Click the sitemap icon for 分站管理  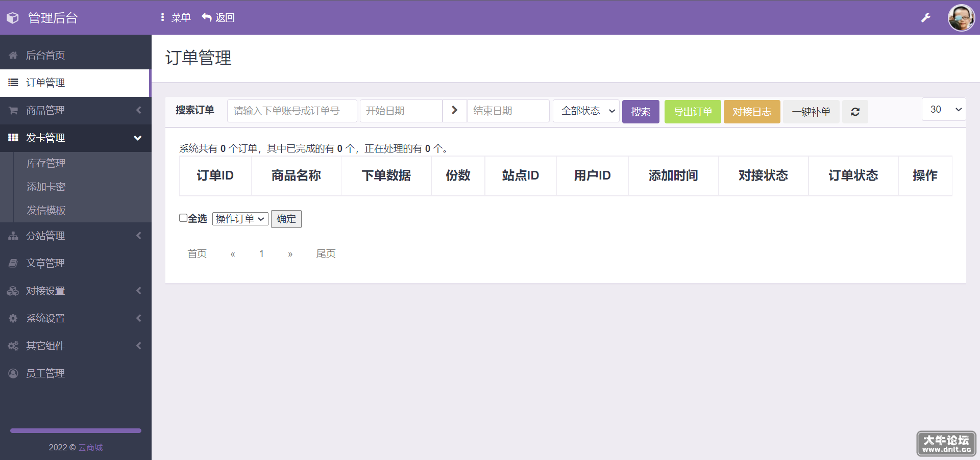(x=13, y=236)
